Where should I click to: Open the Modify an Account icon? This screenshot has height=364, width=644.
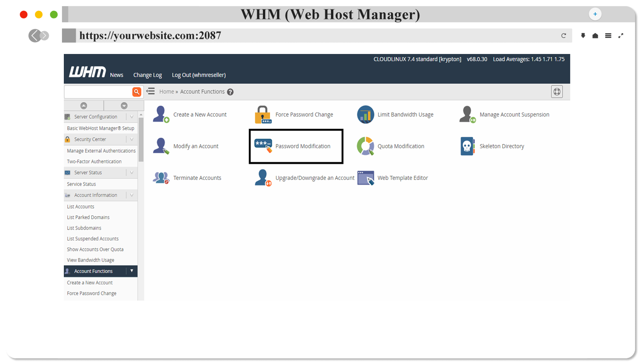coord(161,146)
